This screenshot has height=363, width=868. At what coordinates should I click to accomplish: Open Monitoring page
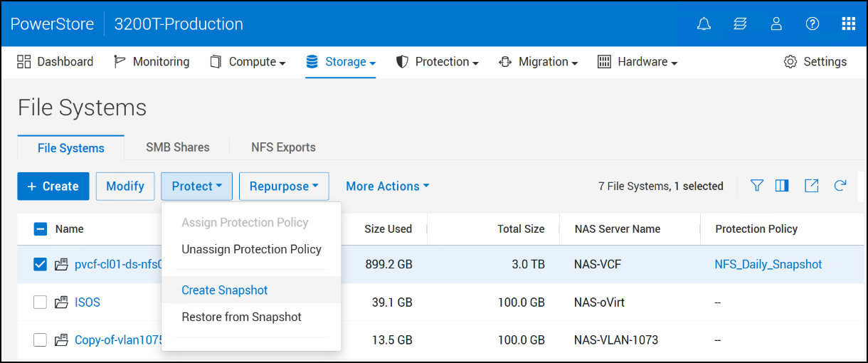click(152, 62)
